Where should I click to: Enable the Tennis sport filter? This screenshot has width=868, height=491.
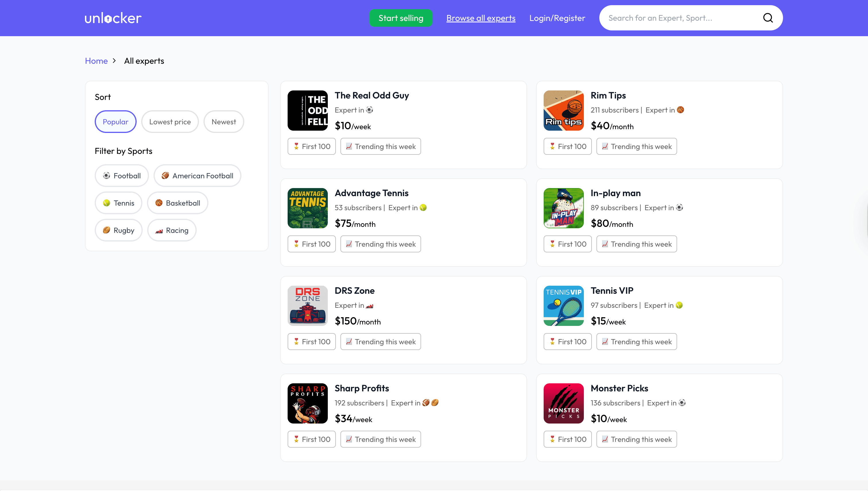[118, 203]
